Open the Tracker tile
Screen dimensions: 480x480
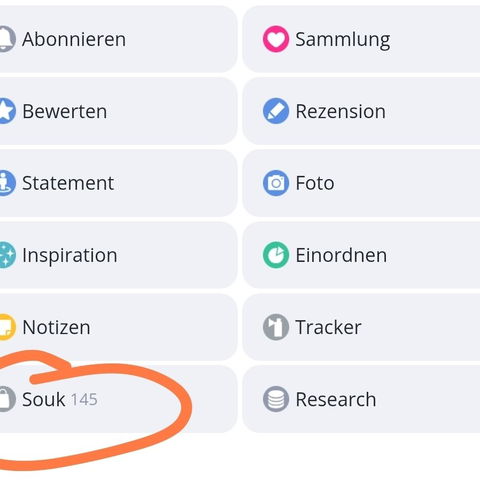[361, 327]
